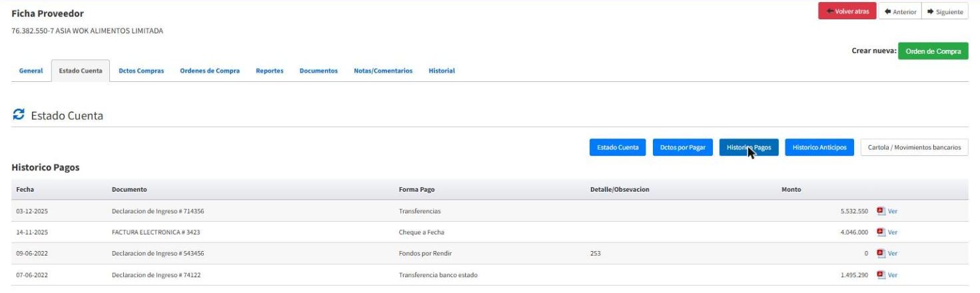Screen dimensions: 980x293
Task: Click date cell 09-06-2022
Action: 32,254
